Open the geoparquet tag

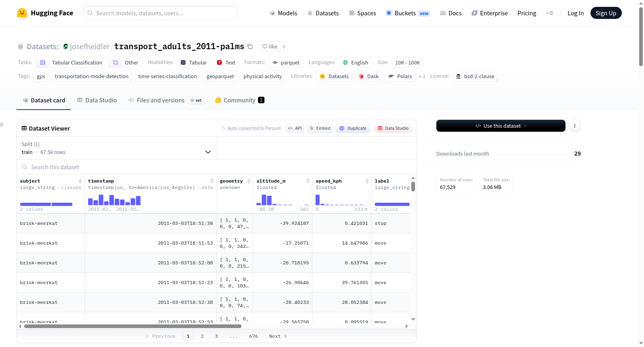220,76
